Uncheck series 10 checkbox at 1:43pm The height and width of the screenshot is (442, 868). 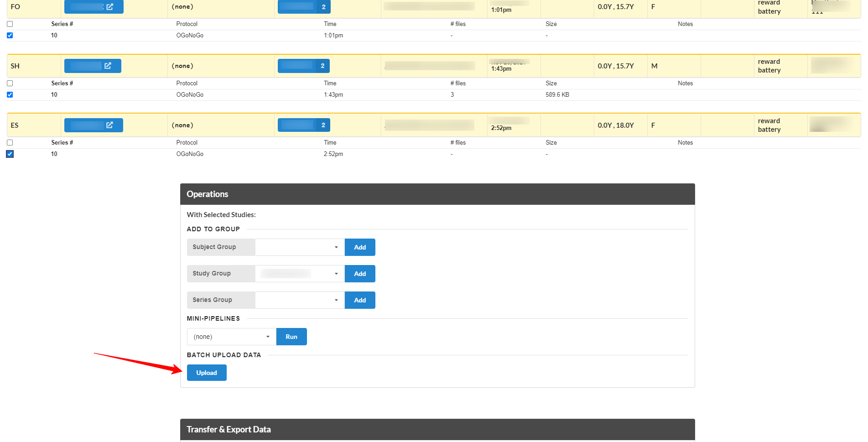click(x=10, y=95)
